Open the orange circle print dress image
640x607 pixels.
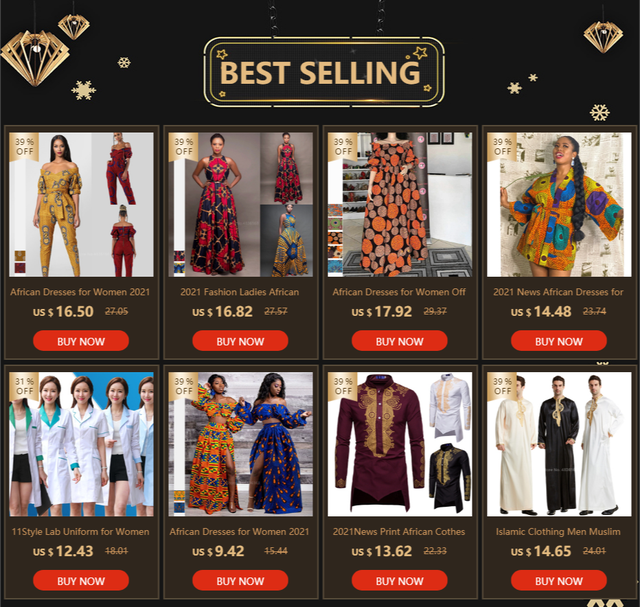[400, 205]
